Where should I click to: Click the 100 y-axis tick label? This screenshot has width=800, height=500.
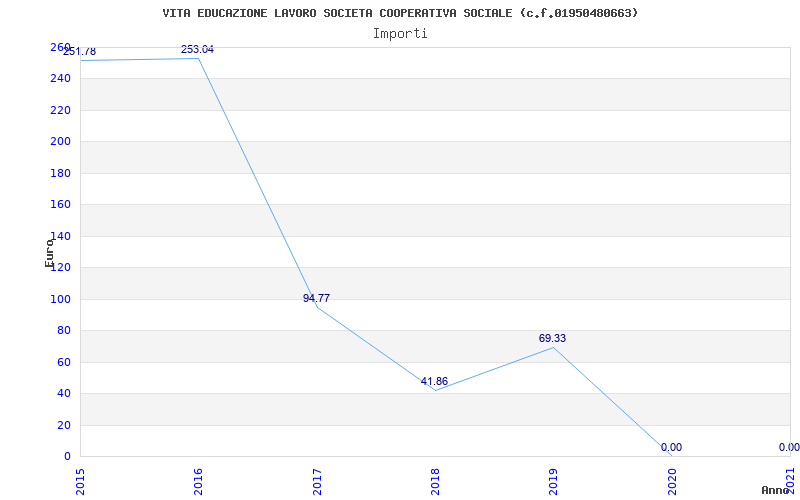tap(60, 299)
